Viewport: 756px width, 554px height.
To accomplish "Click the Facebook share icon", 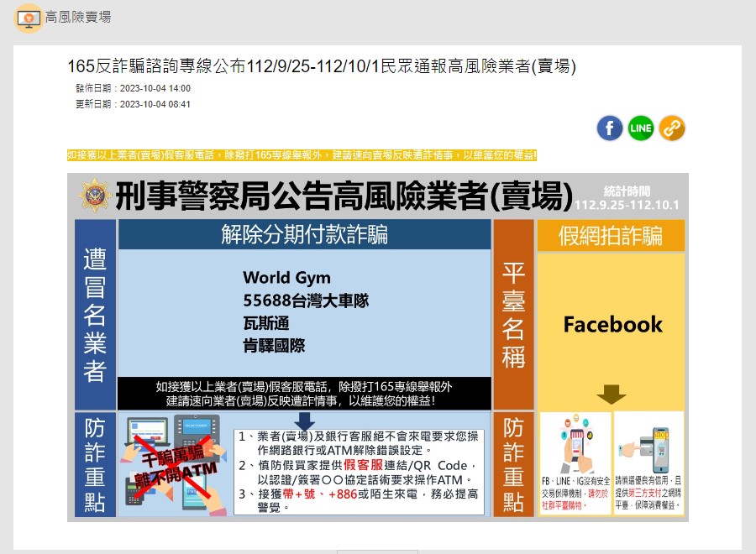I will (x=610, y=128).
